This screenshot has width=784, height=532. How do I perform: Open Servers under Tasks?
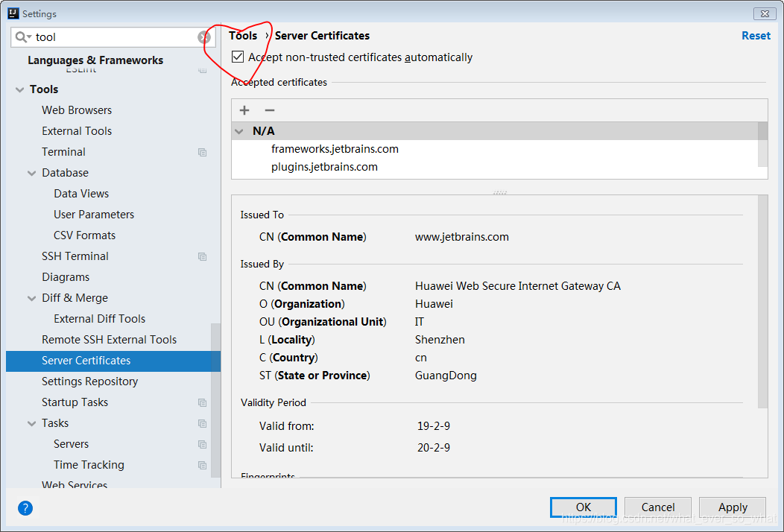click(71, 444)
